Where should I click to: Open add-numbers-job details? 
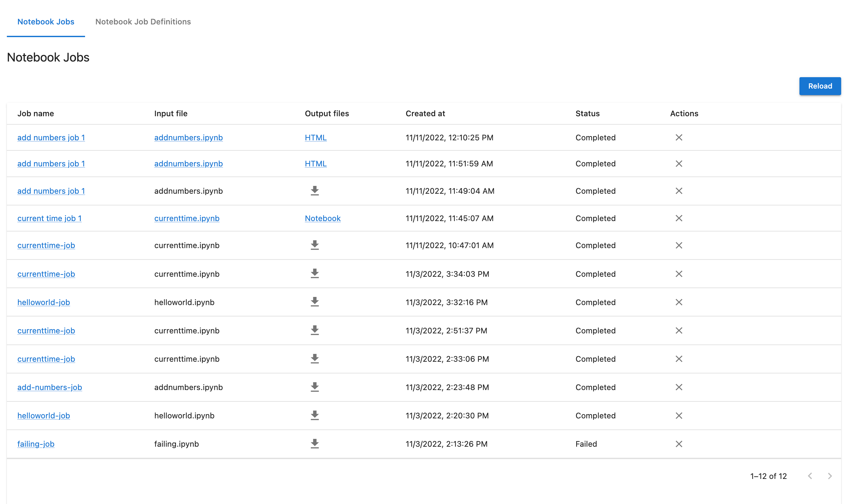(50, 387)
